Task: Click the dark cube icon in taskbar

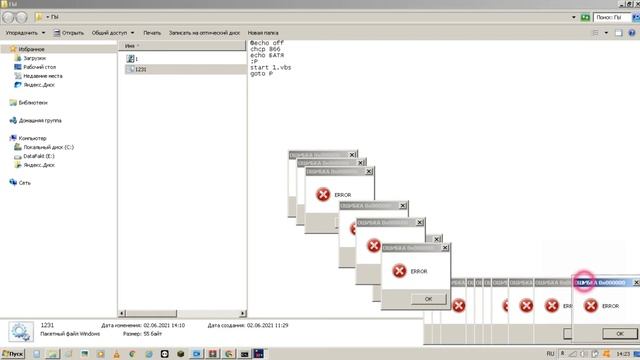Action: pos(180,354)
